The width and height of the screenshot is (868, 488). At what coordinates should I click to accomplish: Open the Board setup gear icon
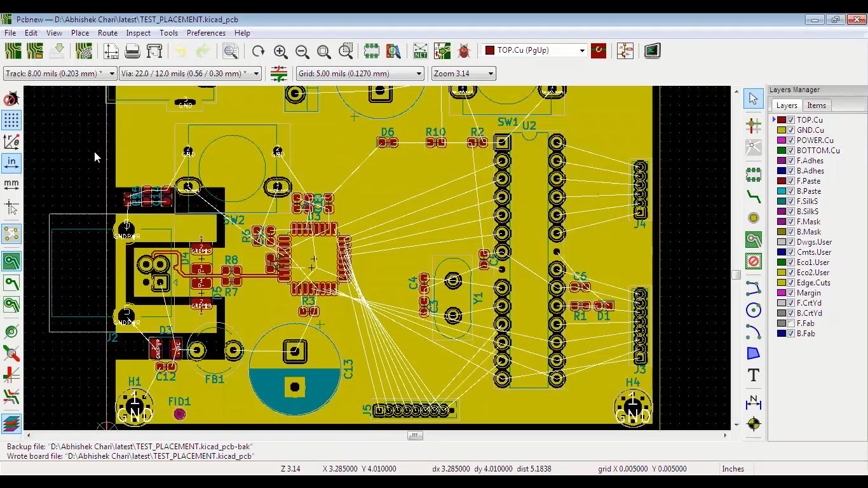pyautogui.click(x=83, y=51)
